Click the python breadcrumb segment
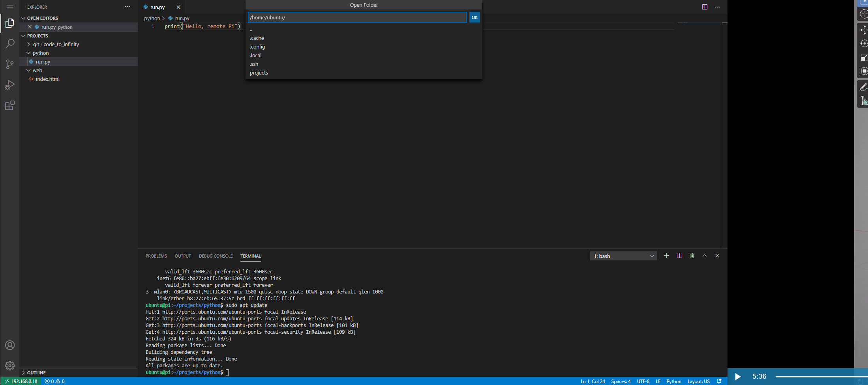Screen dimensions: 868x385 152,18
